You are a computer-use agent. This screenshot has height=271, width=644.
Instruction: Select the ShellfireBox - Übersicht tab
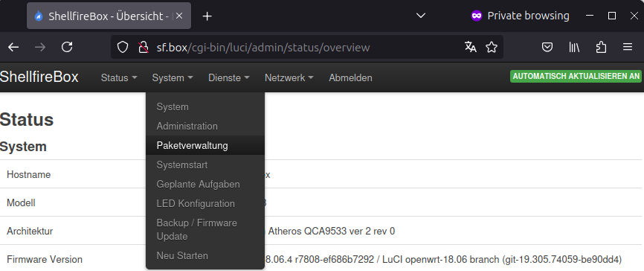pyautogui.click(x=109, y=16)
